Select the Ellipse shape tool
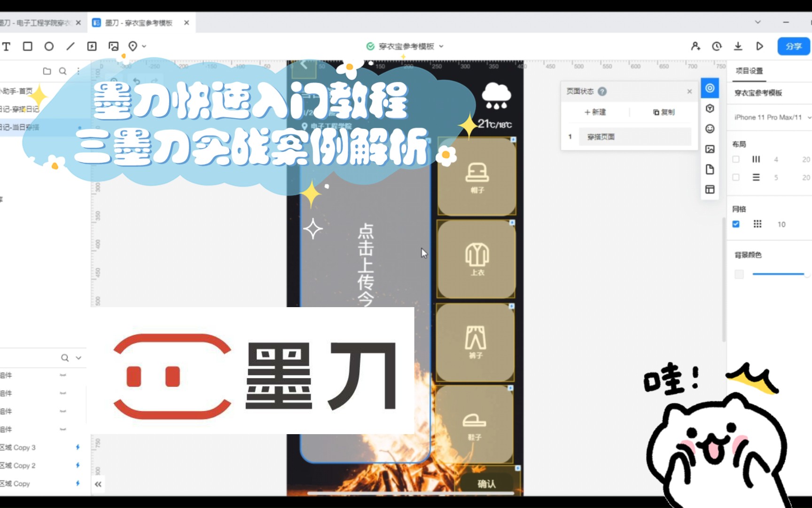Viewport: 812px width, 508px height. pyautogui.click(x=49, y=46)
